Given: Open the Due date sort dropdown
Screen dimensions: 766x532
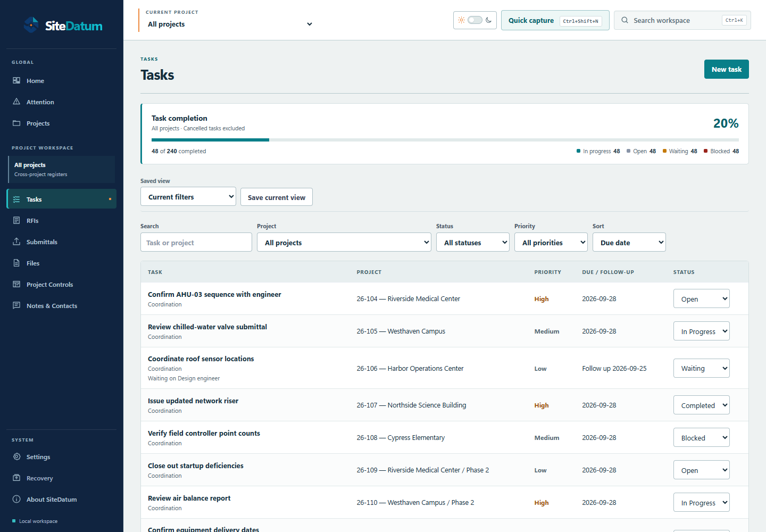Looking at the screenshot, I should 629,242.
